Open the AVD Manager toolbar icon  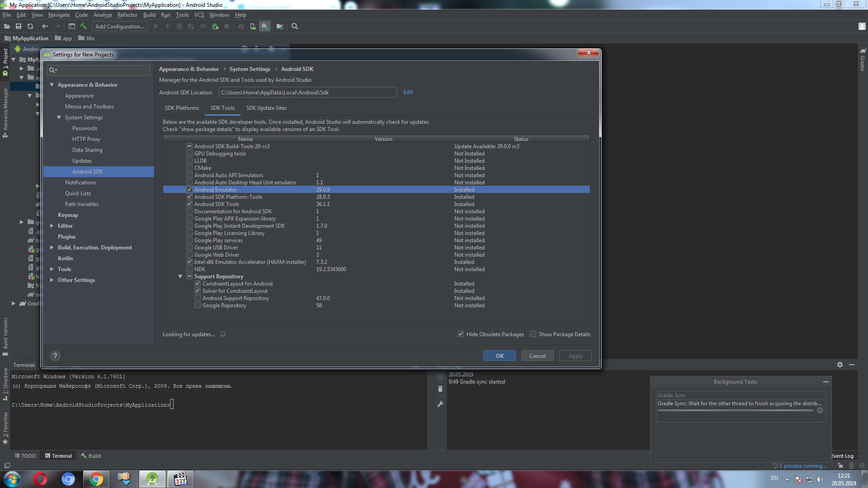[253, 27]
